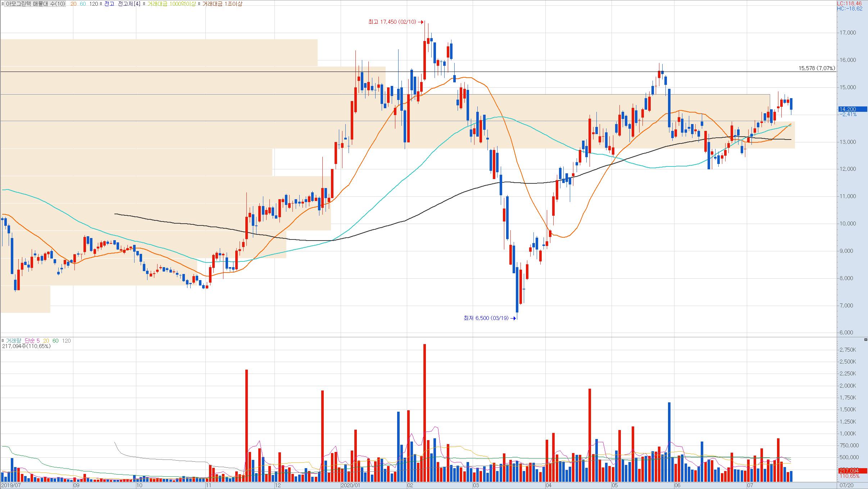Click the current price tag 14,200
The image size is (868, 489).
coord(847,109)
